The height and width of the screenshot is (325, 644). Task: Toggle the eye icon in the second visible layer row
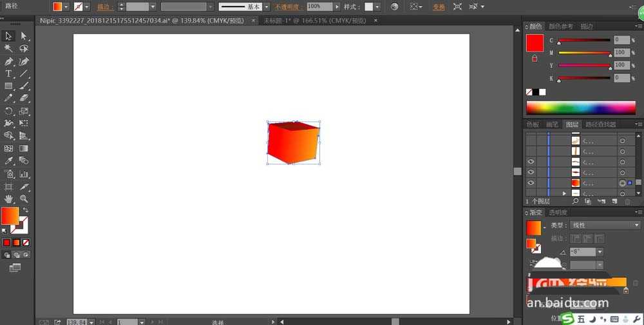531,172
